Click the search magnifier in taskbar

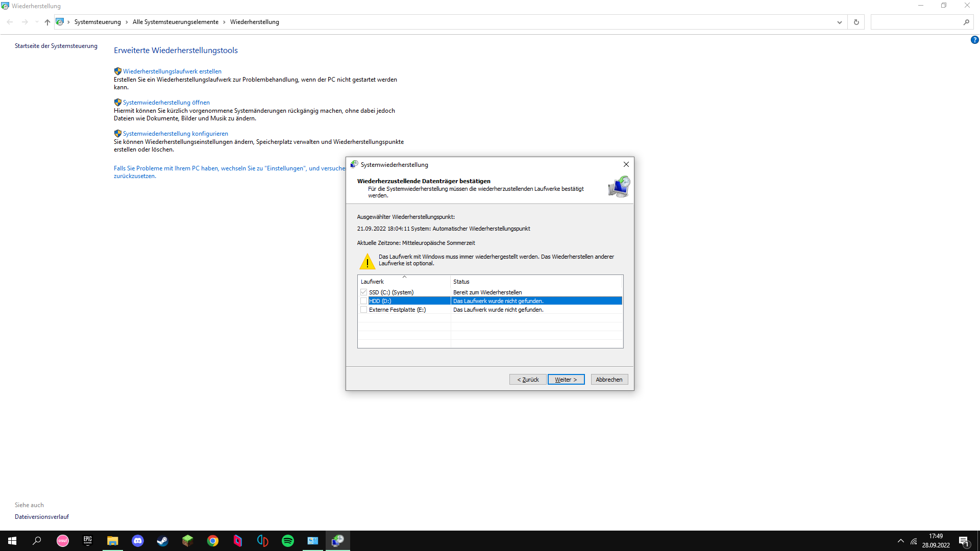pyautogui.click(x=37, y=541)
